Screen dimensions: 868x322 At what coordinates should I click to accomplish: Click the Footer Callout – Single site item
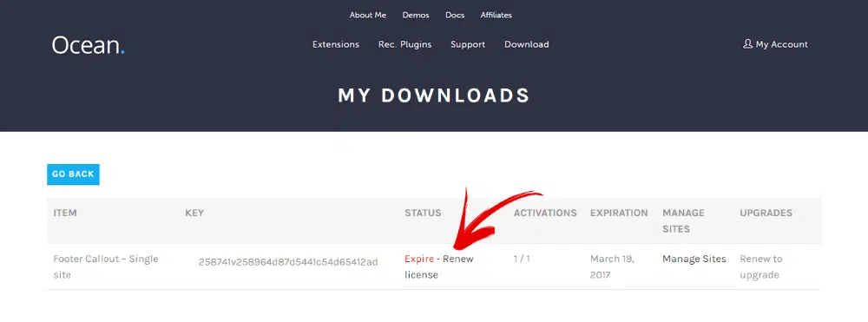pyautogui.click(x=106, y=266)
